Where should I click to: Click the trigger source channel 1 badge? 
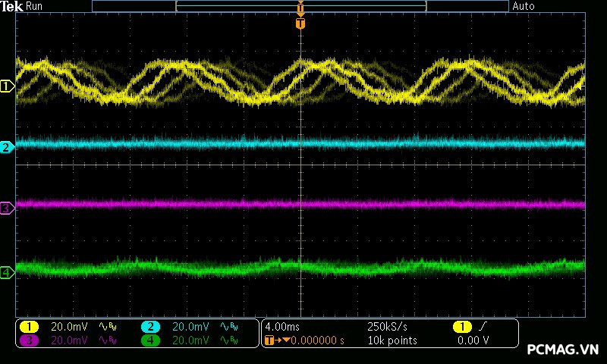coord(461,327)
